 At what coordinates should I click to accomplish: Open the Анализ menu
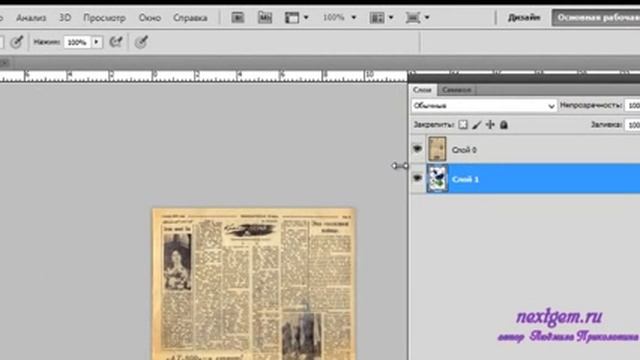(31, 18)
